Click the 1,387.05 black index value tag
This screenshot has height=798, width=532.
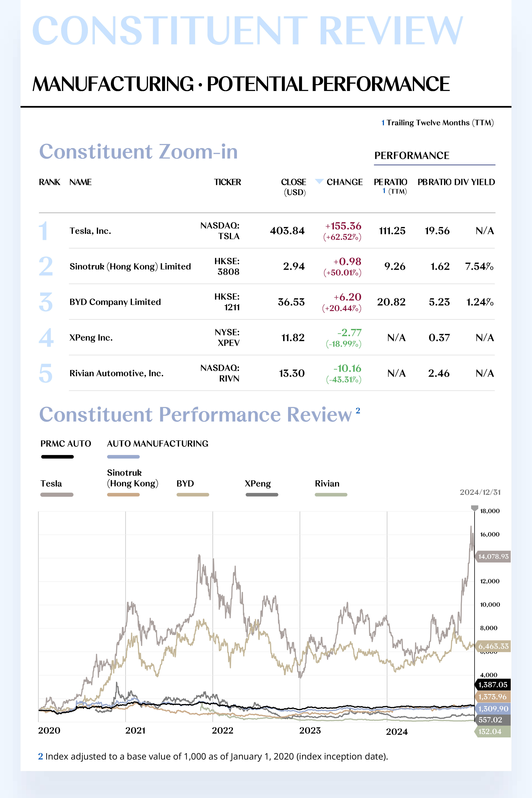click(493, 685)
